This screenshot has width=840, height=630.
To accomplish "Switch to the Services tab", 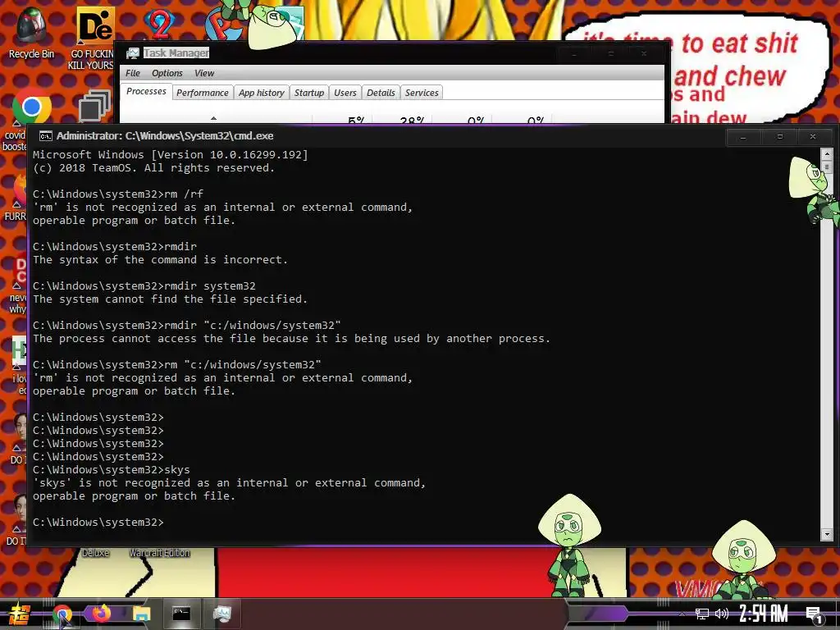I will [422, 93].
